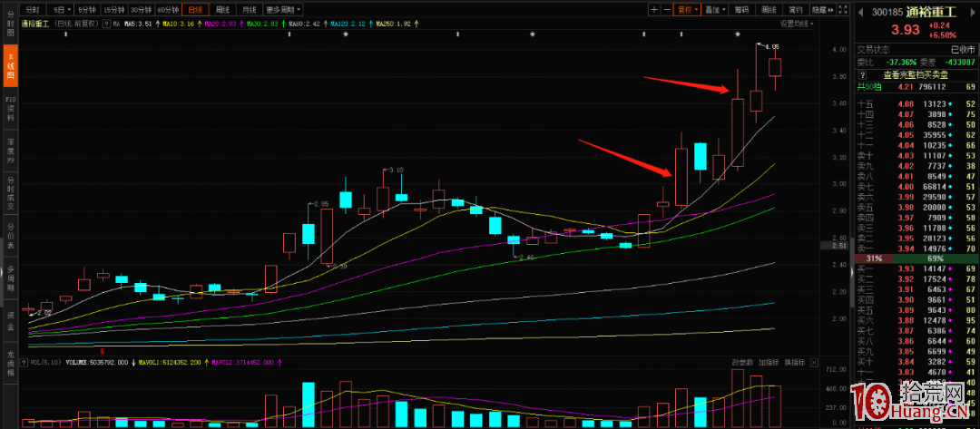The height and width of the screenshot is (429, 980).
Task: Toggle the 筹码 chip distribution view
Action: (741, 9)
